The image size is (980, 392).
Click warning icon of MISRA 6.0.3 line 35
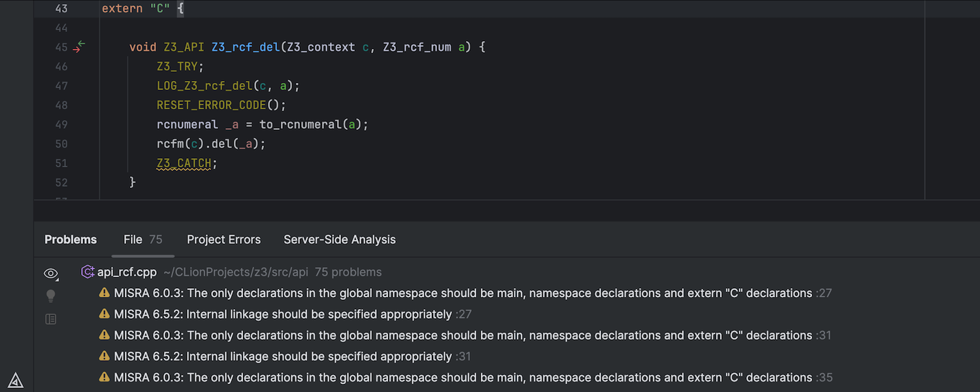pos(105,377)
